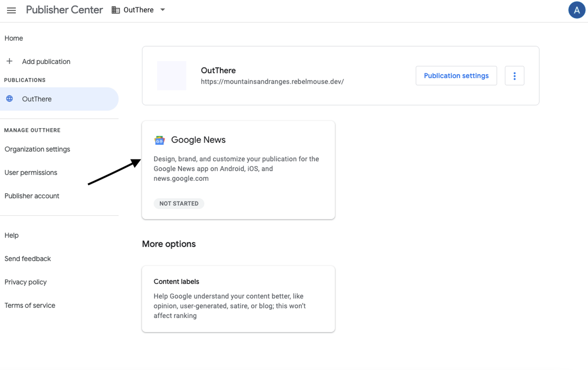Go to Publisher account settings

[x=32, y=196]
